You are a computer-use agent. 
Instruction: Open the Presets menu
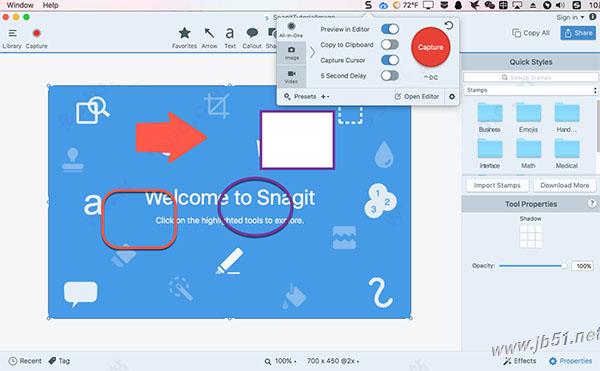[300, 96]
